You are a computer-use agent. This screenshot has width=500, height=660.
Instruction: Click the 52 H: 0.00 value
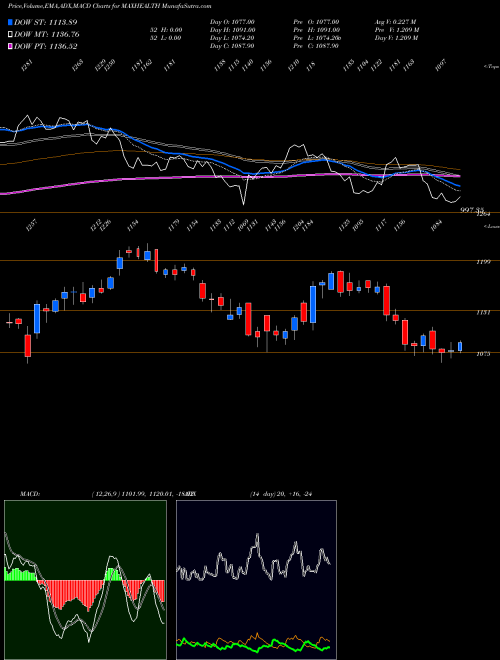[164, 30]
